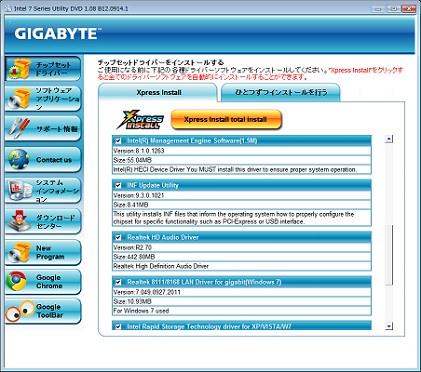Open support info wrench and screwdriver icon
Image resolution: width=421 pixels, height=372 pixels.
pyautogui.click(x=19, y=128)
